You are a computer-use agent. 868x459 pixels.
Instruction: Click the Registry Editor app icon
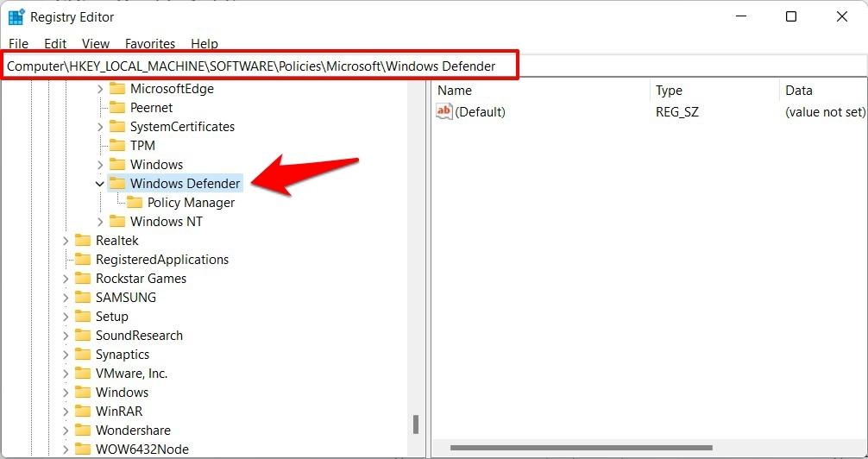pyautogui.click(x=16, y=17)
